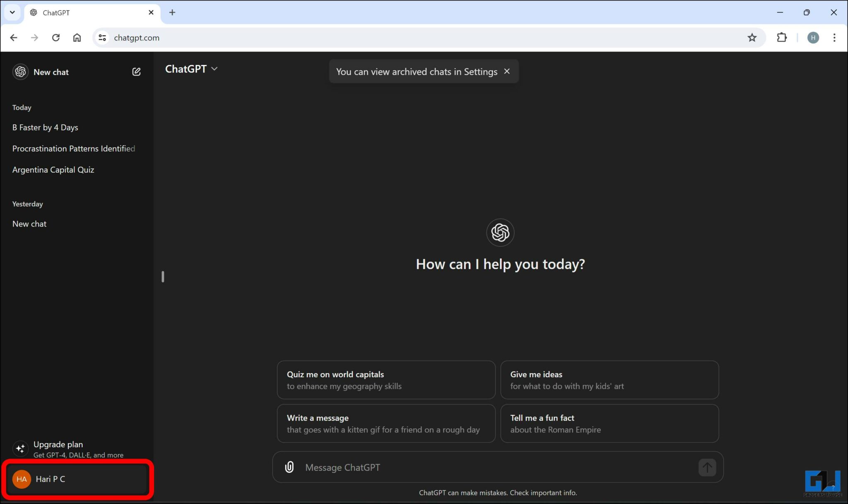
Task: Click the ChatGPT logo in the sidebar
Action: 20,71
